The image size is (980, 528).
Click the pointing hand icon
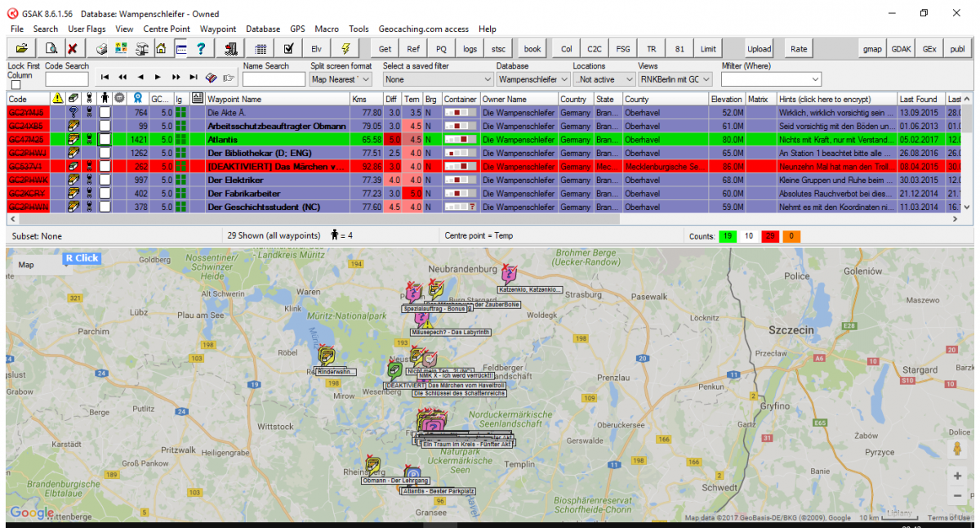(229, 78)
